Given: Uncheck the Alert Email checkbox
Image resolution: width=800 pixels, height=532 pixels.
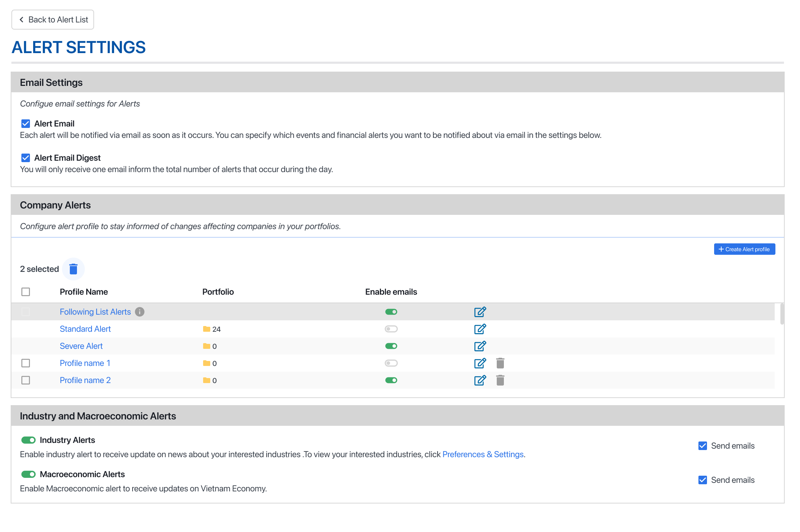Looking at the screenshot, I should coord(26,124).
